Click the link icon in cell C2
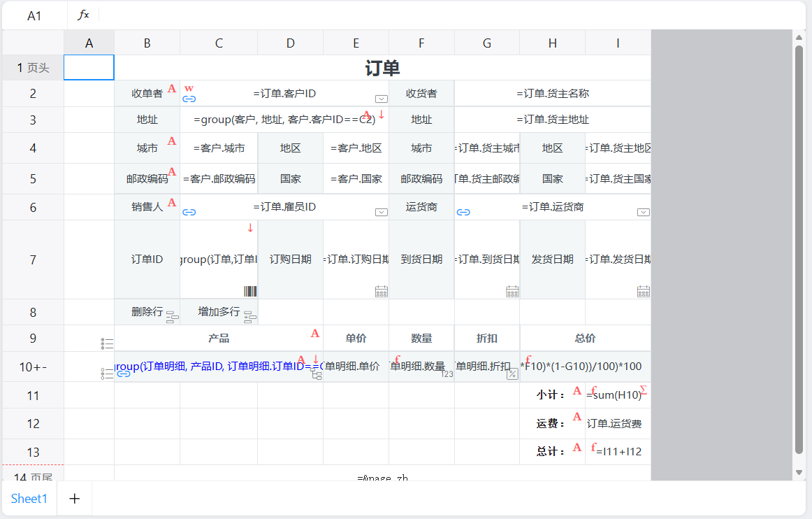 (189, 99)
